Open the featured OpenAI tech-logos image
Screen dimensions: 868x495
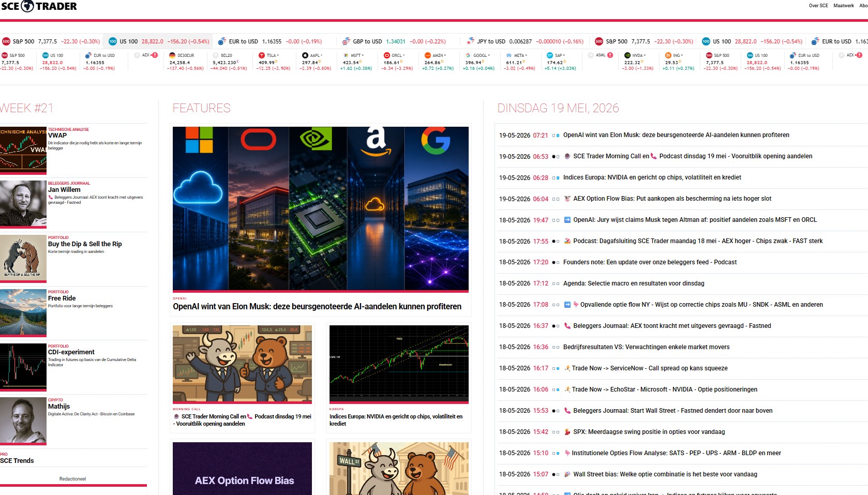point(321,209)
